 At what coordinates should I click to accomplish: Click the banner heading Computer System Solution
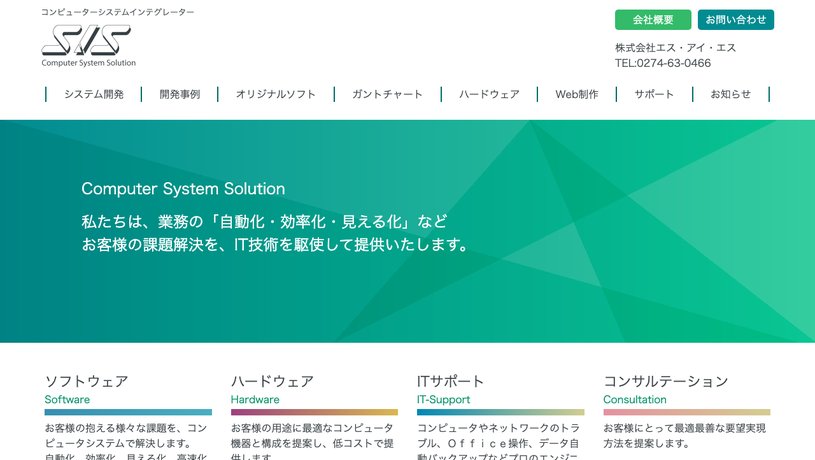(183, 189)
